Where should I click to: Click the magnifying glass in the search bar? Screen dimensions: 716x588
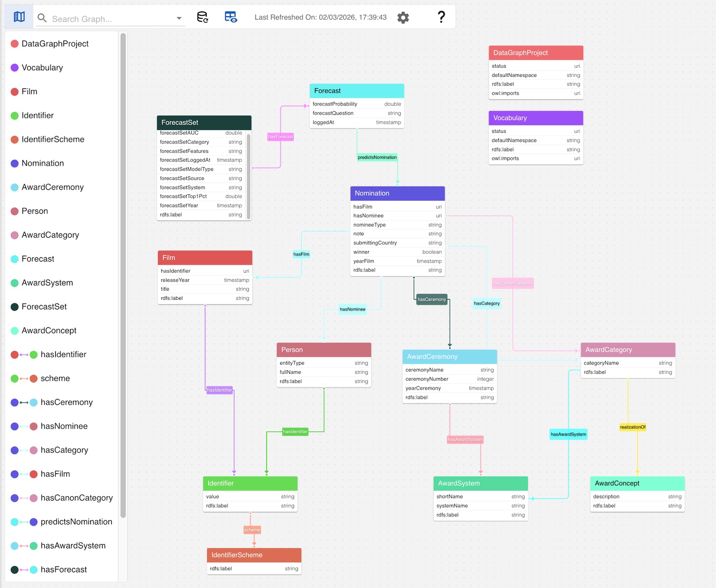42,18
